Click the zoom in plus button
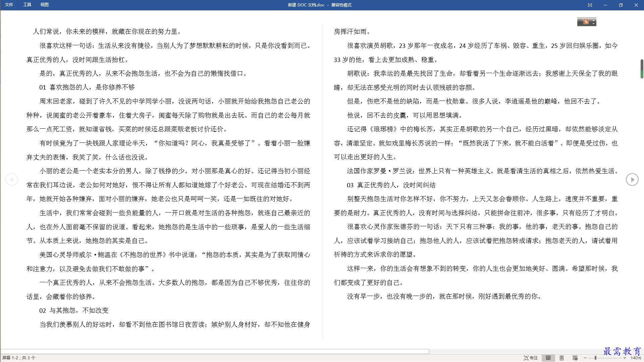This screenshot has height=362, width=644. (x=625, y=358)
